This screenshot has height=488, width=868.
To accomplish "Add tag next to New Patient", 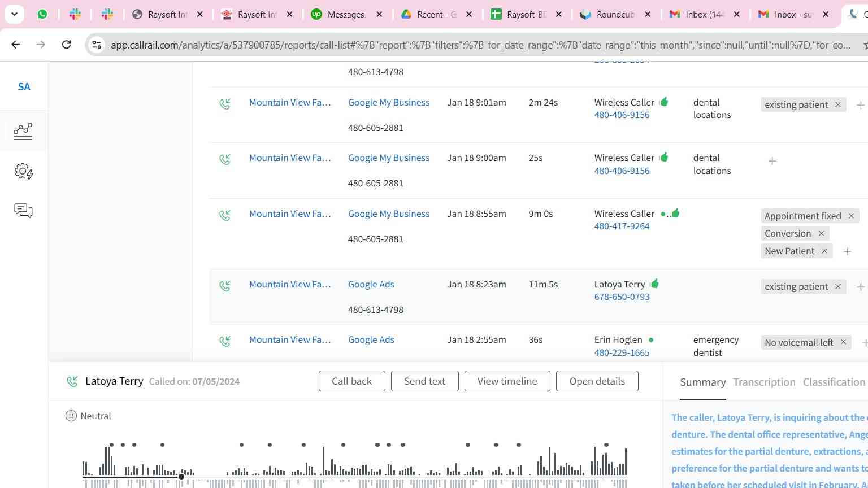I will tap(847, 251).
